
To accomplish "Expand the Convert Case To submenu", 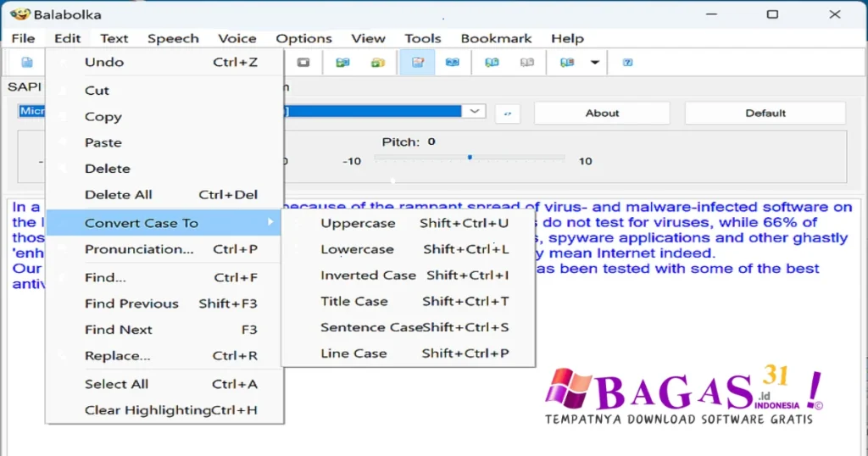I will click(x=164, y=223).
